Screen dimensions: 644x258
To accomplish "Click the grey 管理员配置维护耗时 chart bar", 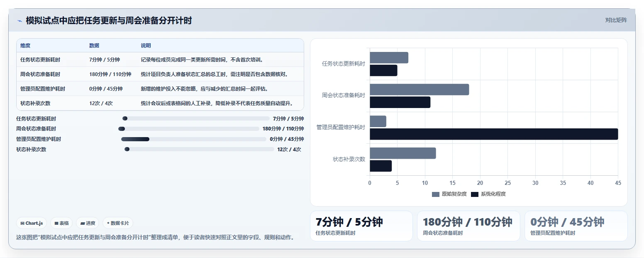I will (x=378, y=121).
